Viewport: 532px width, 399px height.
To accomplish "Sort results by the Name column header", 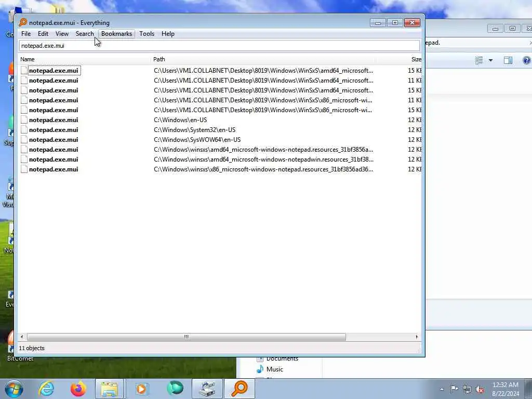I will pos(84,59).
